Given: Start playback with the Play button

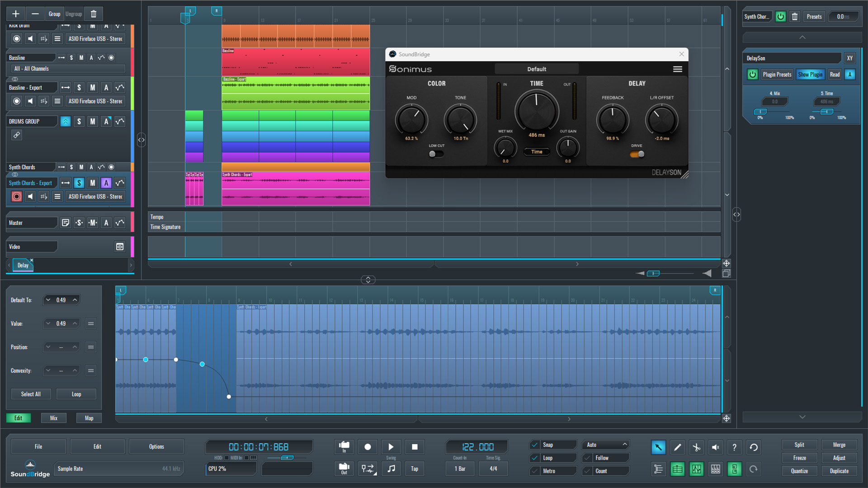Looking at the screenshot, I should point(391,447).
